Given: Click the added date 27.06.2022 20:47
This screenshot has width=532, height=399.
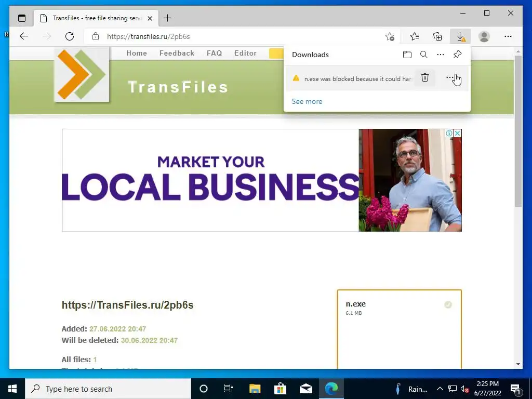Looking at the screenshot, I should point(118,329).
